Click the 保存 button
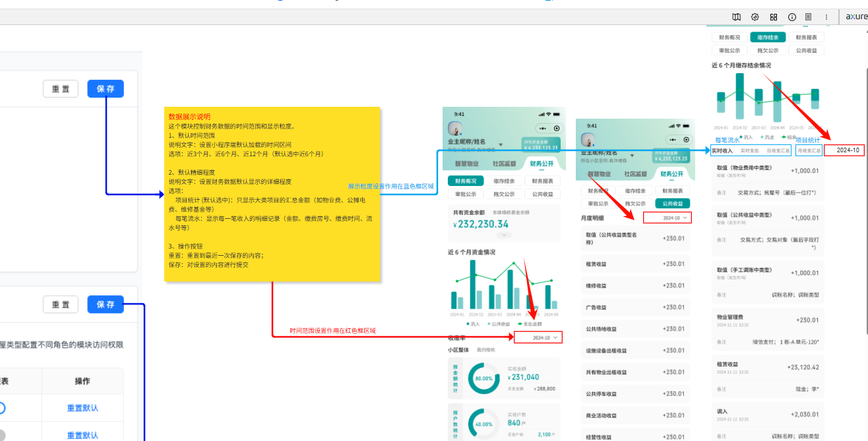This screenshot has width=868, height=441. (105, 88)
